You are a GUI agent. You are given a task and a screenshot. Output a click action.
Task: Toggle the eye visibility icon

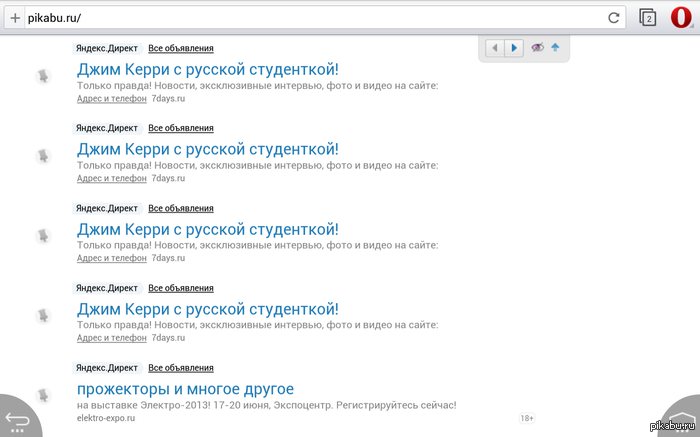point(538,47)
